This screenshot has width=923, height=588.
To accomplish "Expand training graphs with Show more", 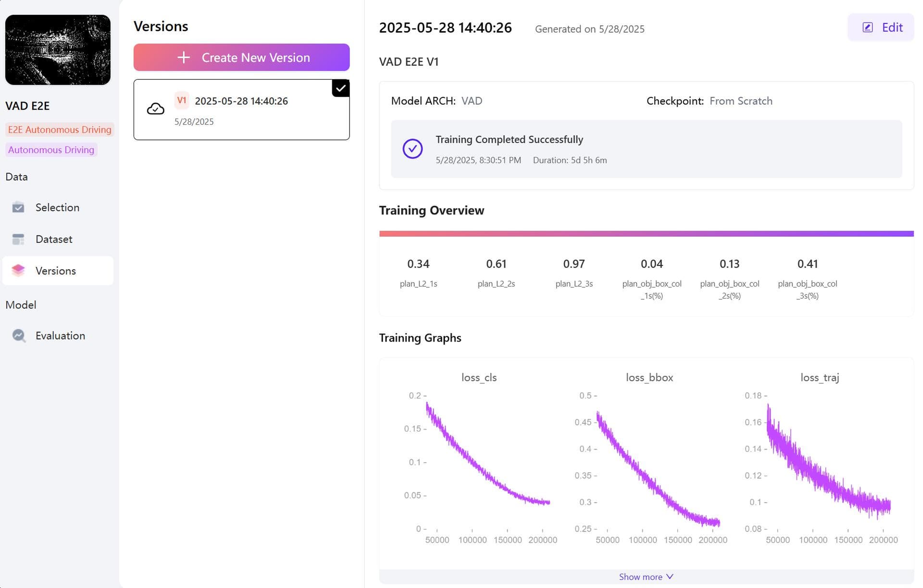I will 640,576.
